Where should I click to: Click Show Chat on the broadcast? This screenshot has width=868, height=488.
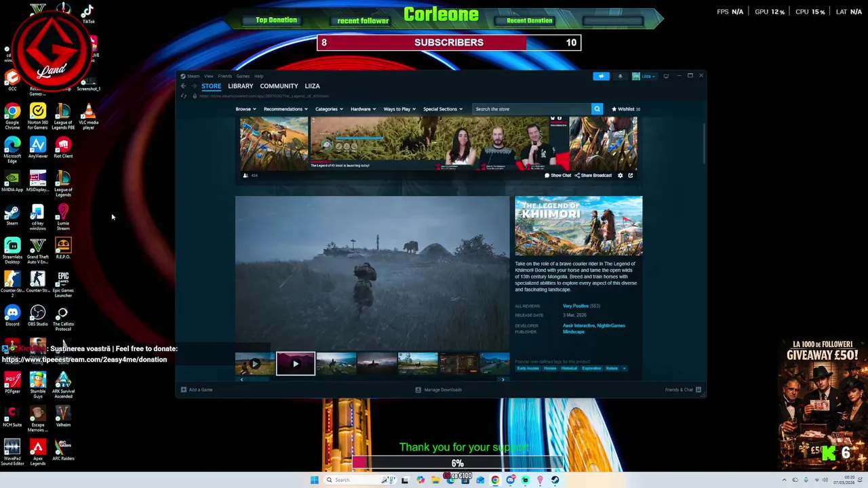(x=557, y=176)
